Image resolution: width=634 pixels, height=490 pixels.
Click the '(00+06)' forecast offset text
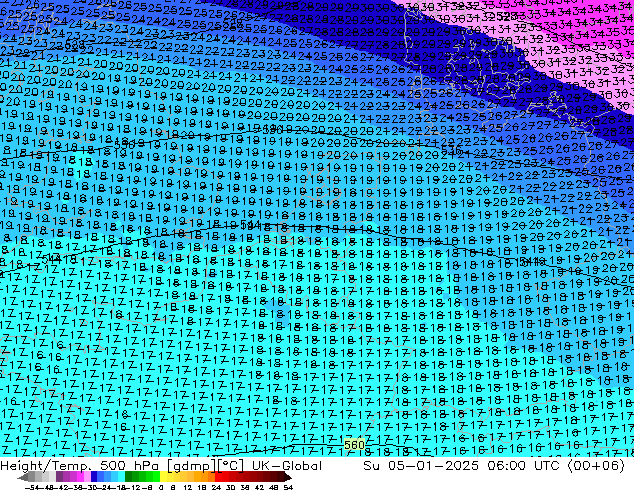[x=596, y=466]
